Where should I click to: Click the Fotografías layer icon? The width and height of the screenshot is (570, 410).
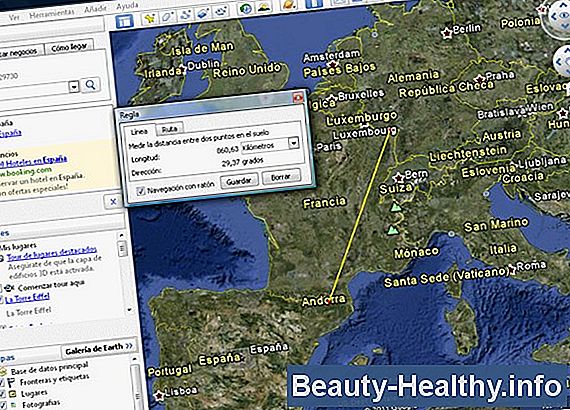(13, 405)
